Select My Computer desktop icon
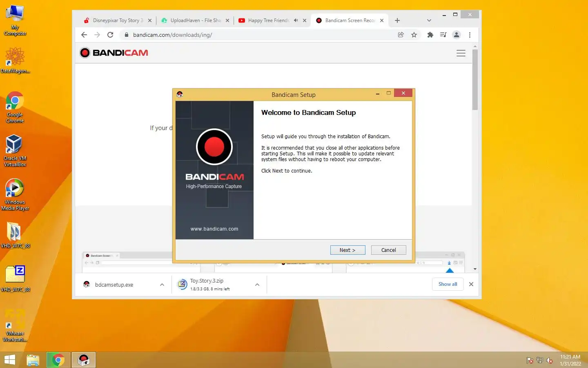This screenshot has height=368, width=588. 15,20
